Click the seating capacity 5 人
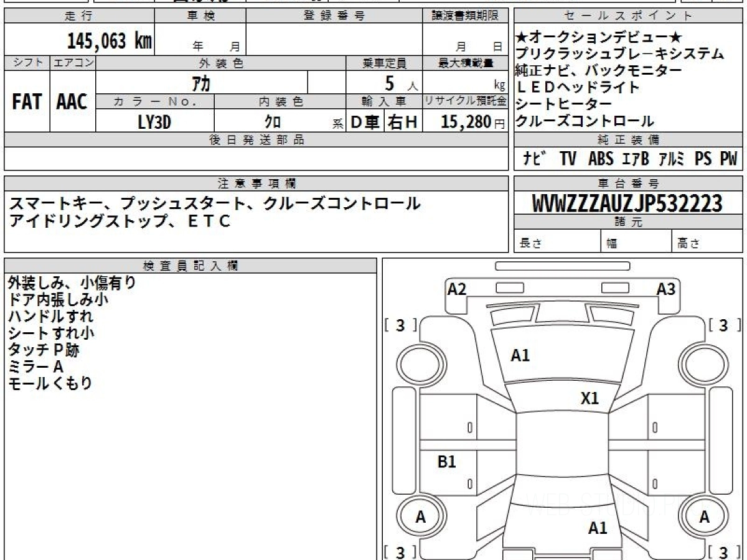 click(x=401, y=83)
